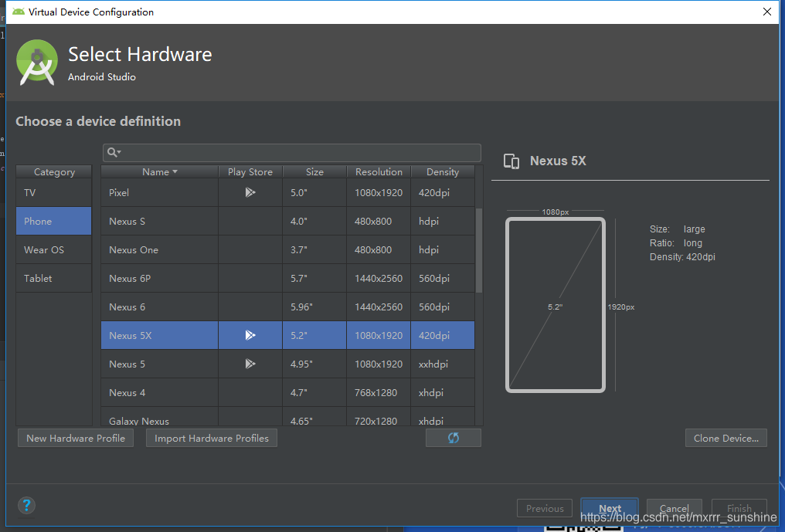Click the 420dpi density in Pixel row
Screen dimensions: 785x532
coord(434,193)
